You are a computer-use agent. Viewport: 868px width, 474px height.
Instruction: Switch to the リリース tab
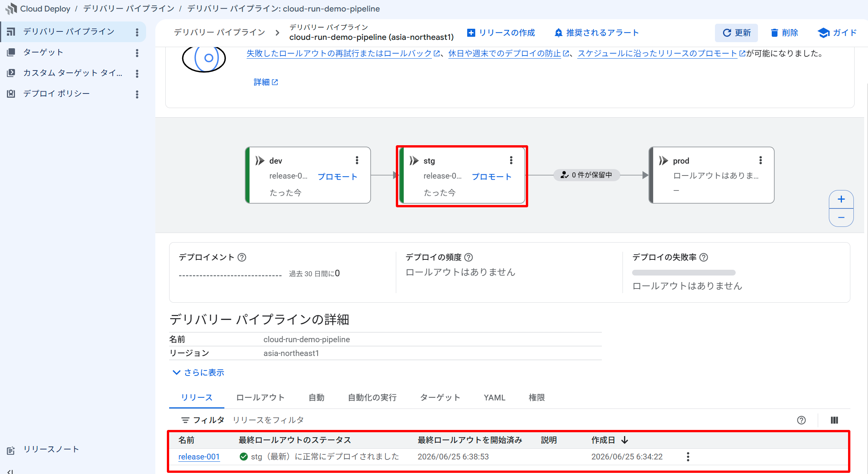pyautogui.click(x=197, y=398)
